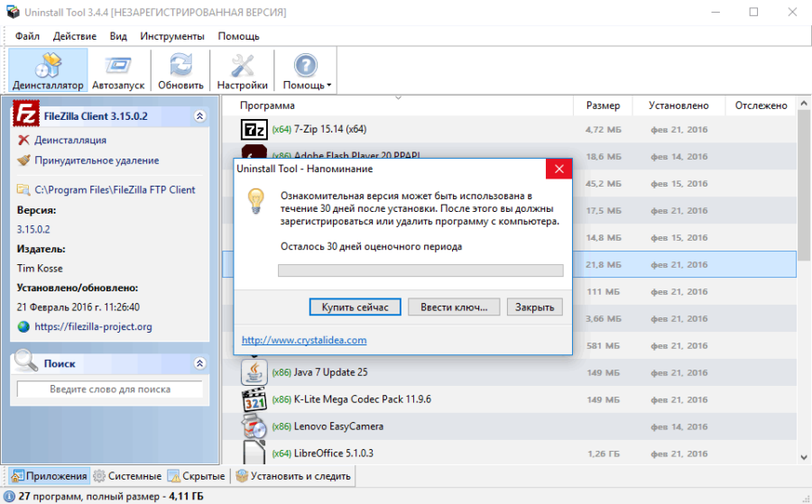Click the trial period progress bar
This screenshot has height=504, width=812.
pyautogui.click(x=420, y=270)
